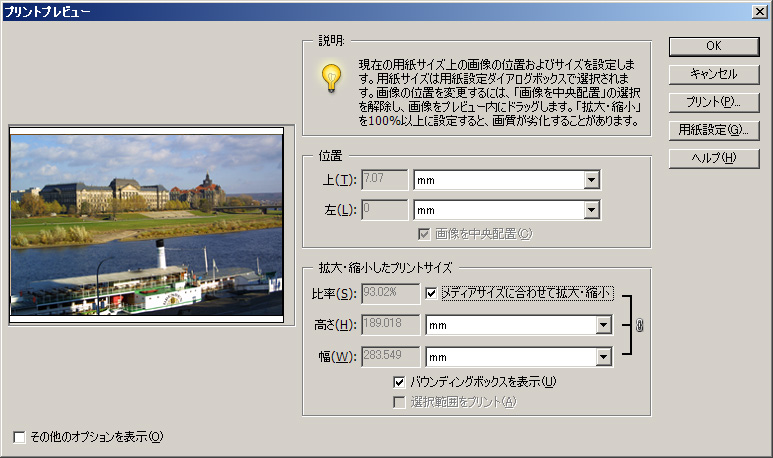Uncheck メディアサイズに合わせて拡大・縮小 checkbox

tap(432, 293)
